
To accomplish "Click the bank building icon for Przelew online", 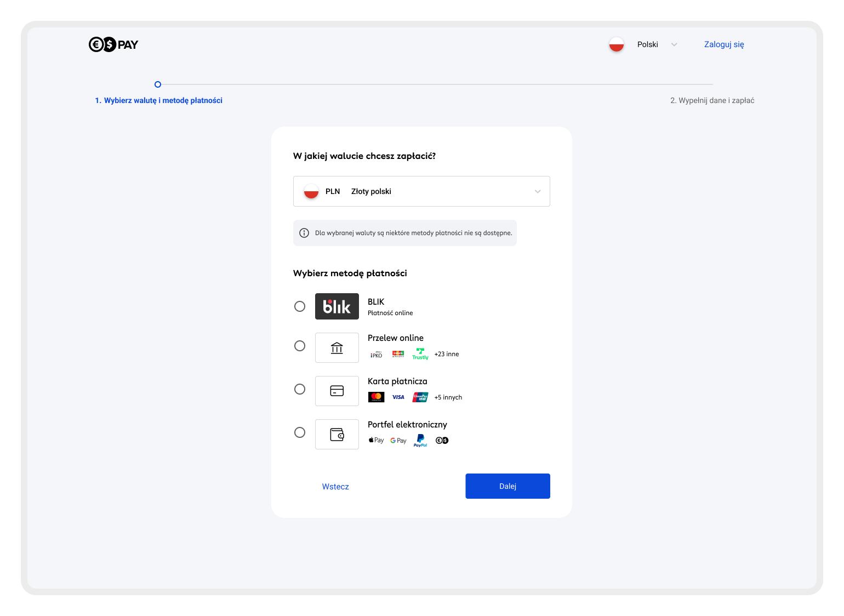I will [337, 347].
